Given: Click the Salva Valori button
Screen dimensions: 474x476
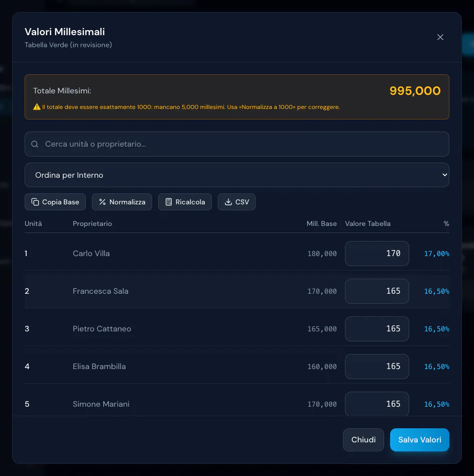Looking at the screenshot, I should (419, 440).
